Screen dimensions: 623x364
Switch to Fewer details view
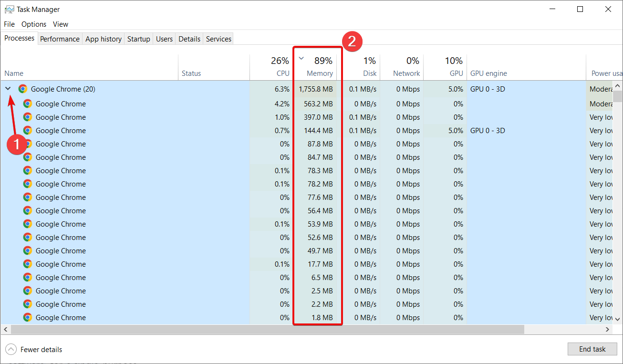(34, 350)
